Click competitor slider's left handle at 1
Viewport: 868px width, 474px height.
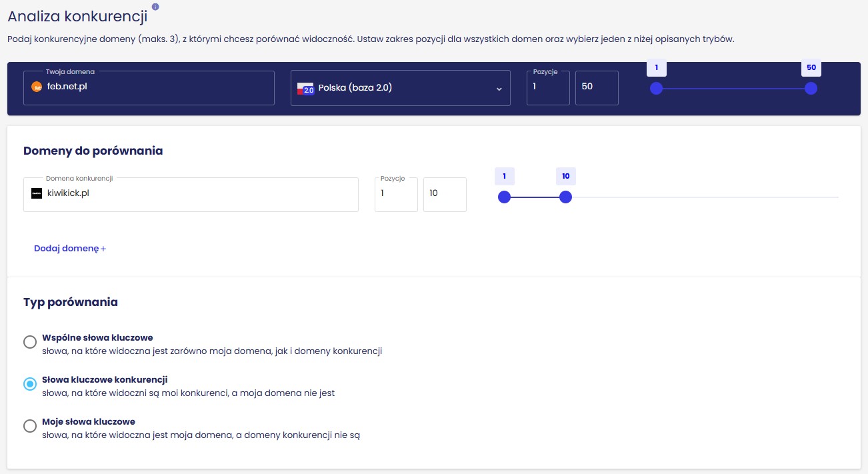click(x=504, y=197)
